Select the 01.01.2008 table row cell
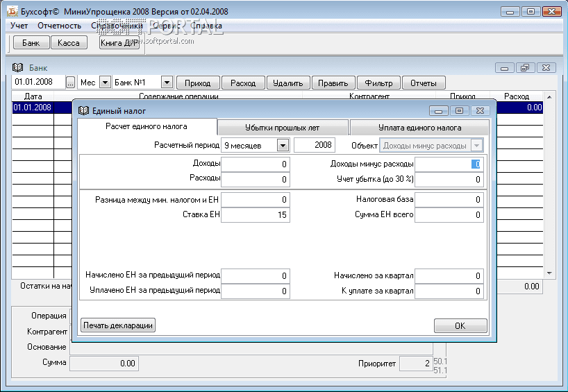Image resolution: width=568 pixels, height=392 pixels. point(33,108)
